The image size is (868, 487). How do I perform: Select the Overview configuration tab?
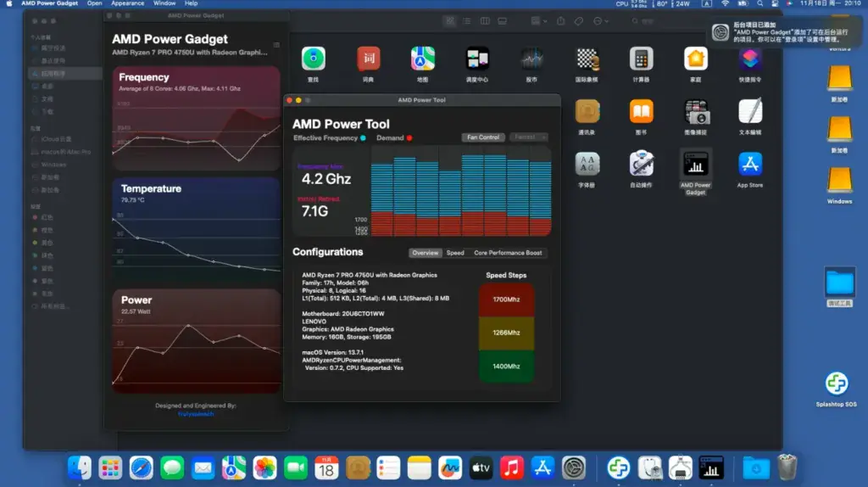[426, 253]
